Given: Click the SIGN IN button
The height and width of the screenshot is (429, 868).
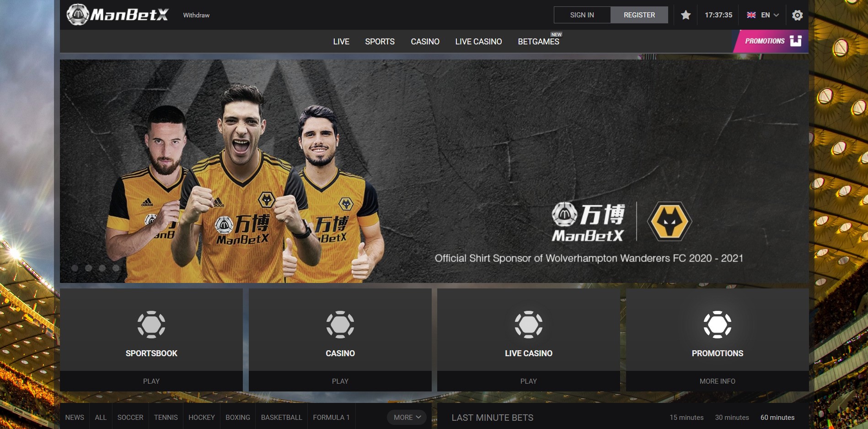Looking at the screenshot, I should (582, 15).
